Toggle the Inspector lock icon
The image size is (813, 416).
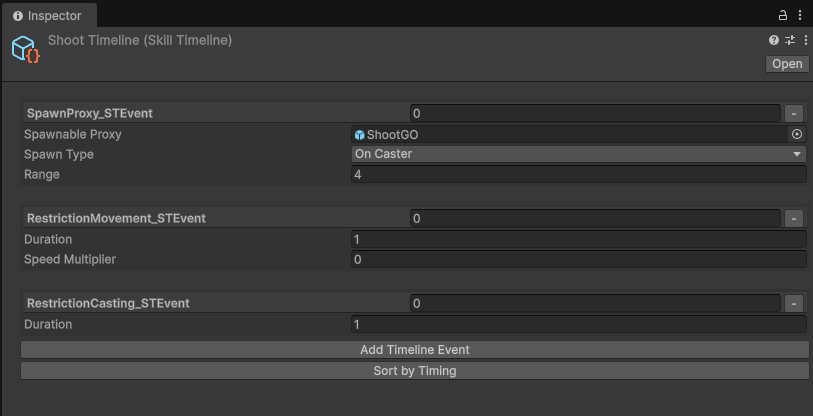[x=783, y=15]
